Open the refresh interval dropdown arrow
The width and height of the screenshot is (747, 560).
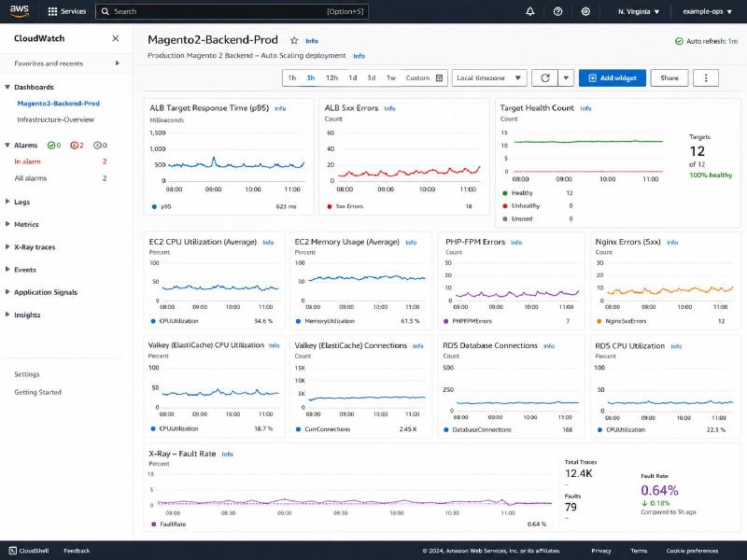(x=566, y=77)
